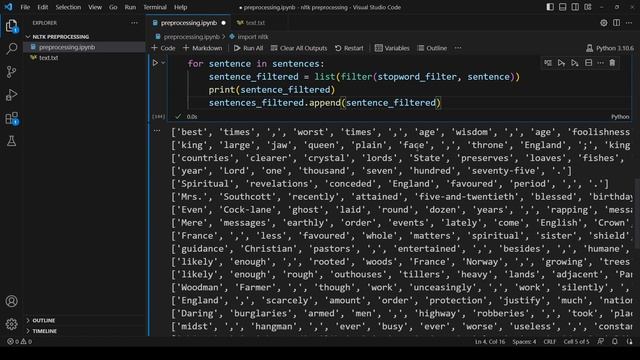
Task: Open the Manage gear in activity bar
Action: click(x=11, y=324)
